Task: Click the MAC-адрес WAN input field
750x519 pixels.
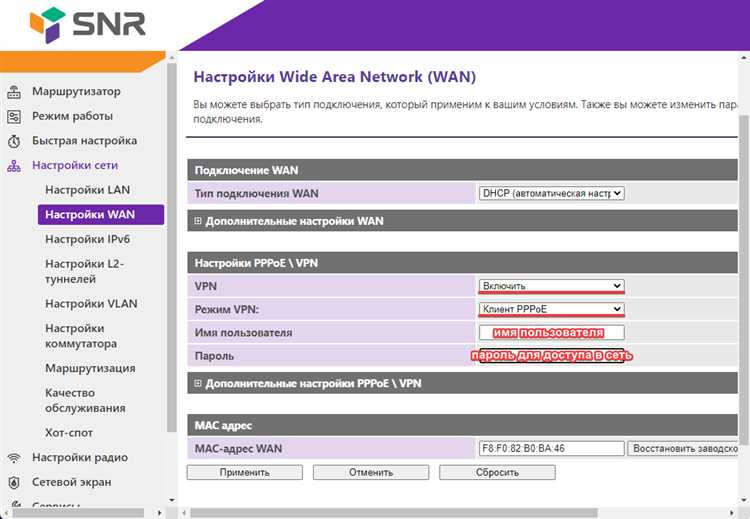Action: (x=551, y=449)
